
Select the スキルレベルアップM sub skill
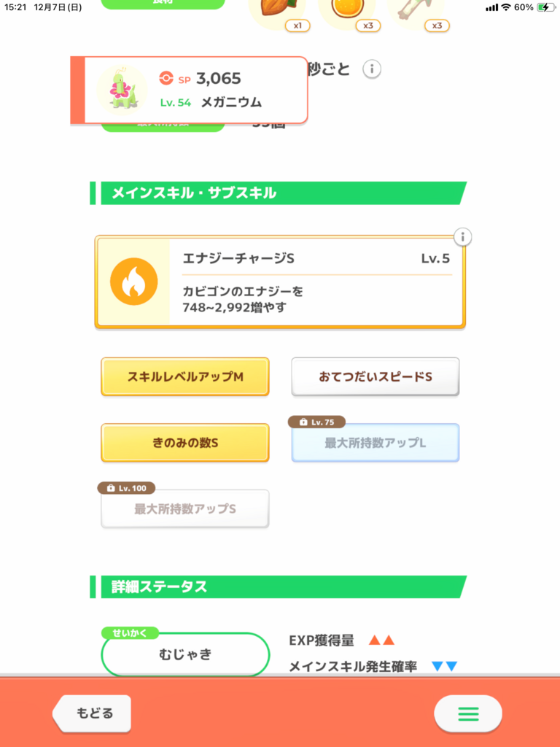click(185, 376)
